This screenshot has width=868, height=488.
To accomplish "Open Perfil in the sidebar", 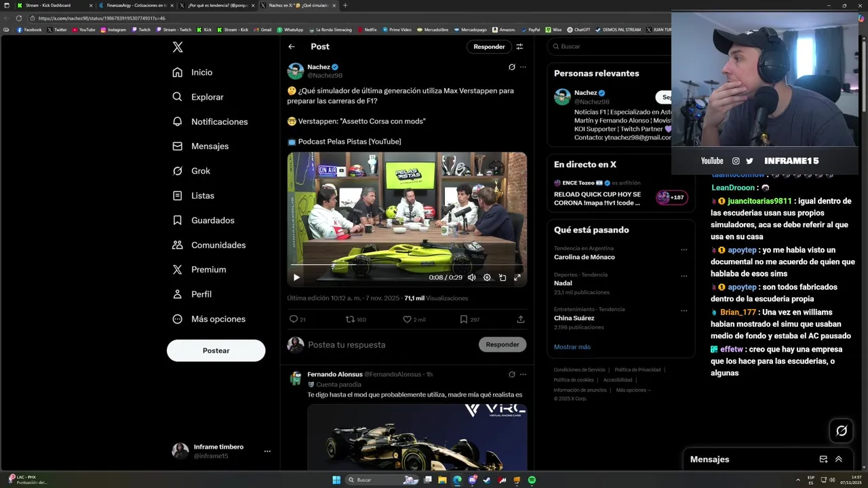I will [192, 294].
